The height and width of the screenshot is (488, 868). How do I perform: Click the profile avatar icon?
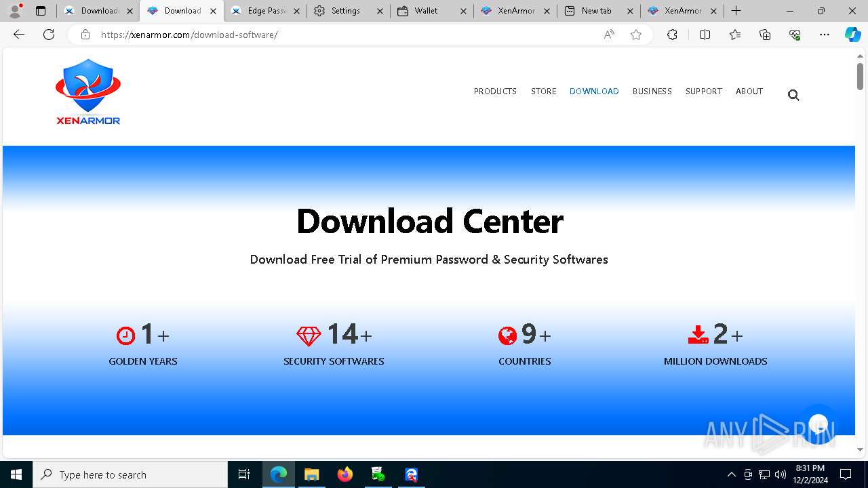[15, 11]
